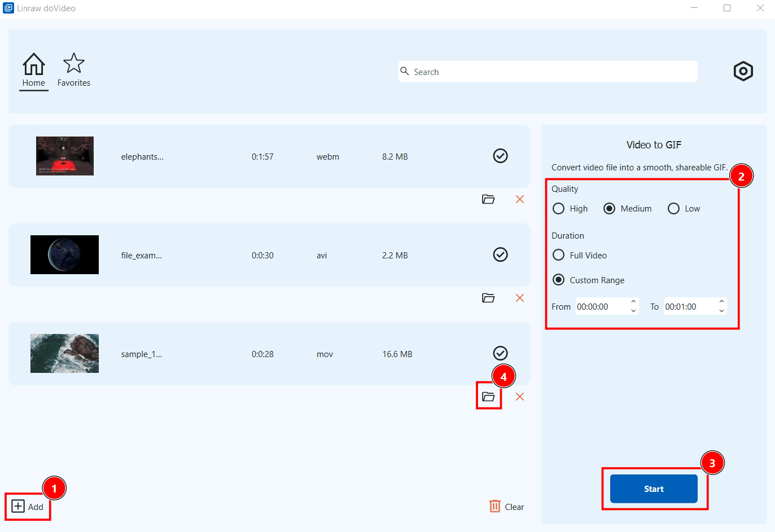Remove the sample_1 mov file
This screenshot has height=532, width=775.
tap(520, 397)
